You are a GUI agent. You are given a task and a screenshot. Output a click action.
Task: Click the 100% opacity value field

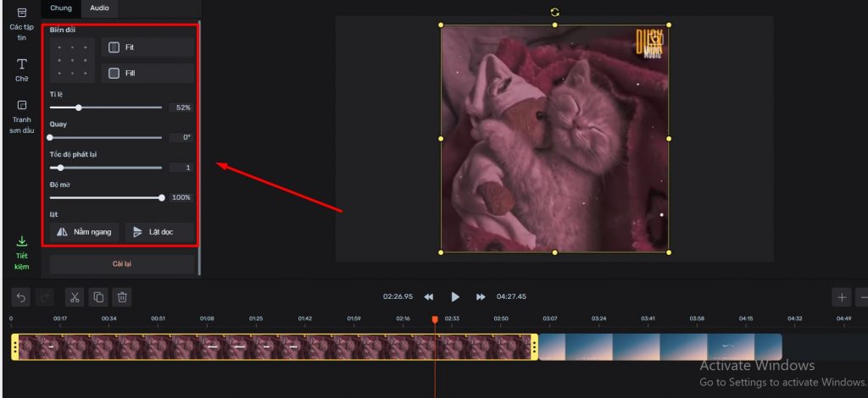(x=181, y=197)
